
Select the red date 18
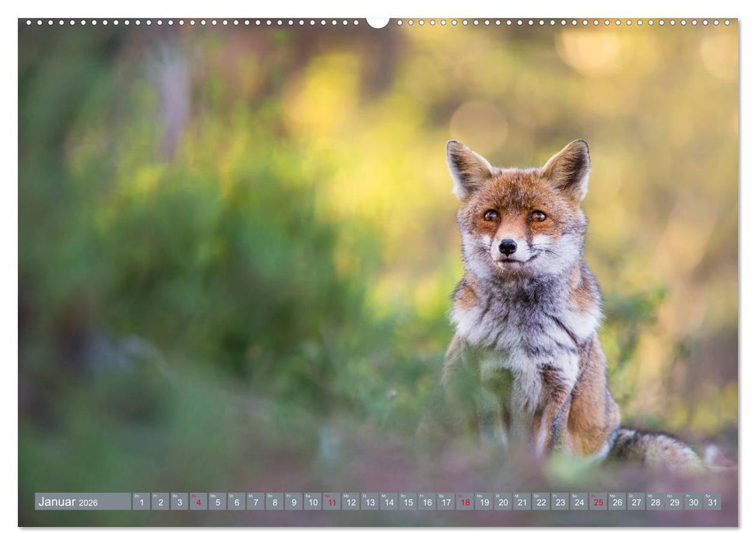464,502
